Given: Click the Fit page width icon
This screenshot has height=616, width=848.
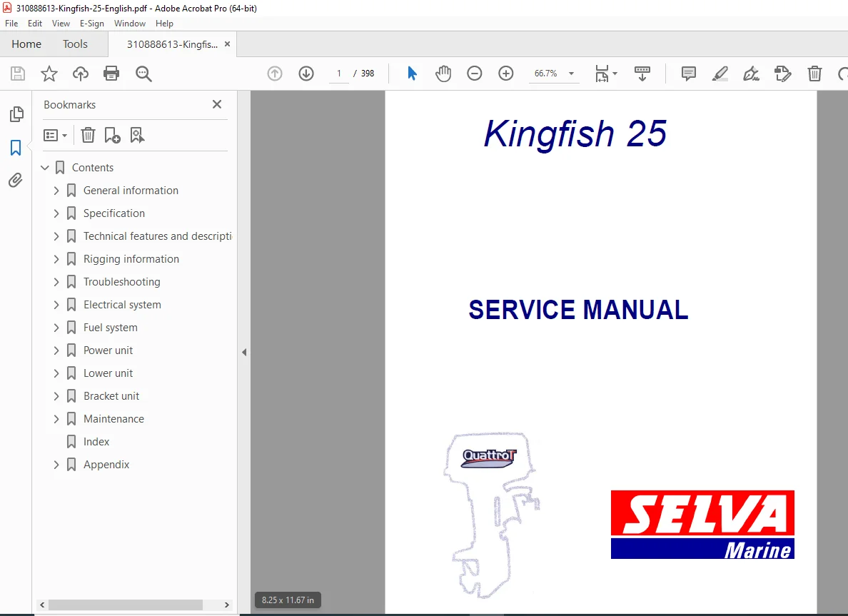Looking at the screenshot, I should pyautogui.click(x=602, y=74).
